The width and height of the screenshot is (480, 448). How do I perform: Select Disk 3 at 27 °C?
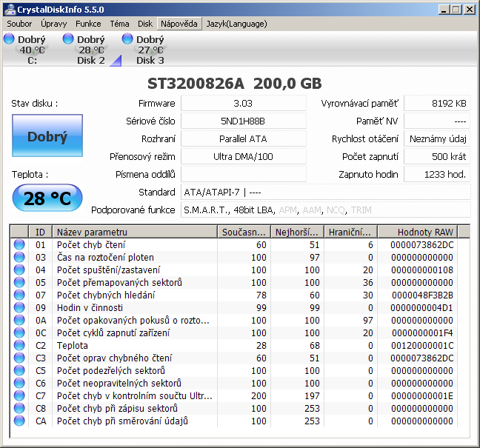pyautogui.click(x=150, y=50)
